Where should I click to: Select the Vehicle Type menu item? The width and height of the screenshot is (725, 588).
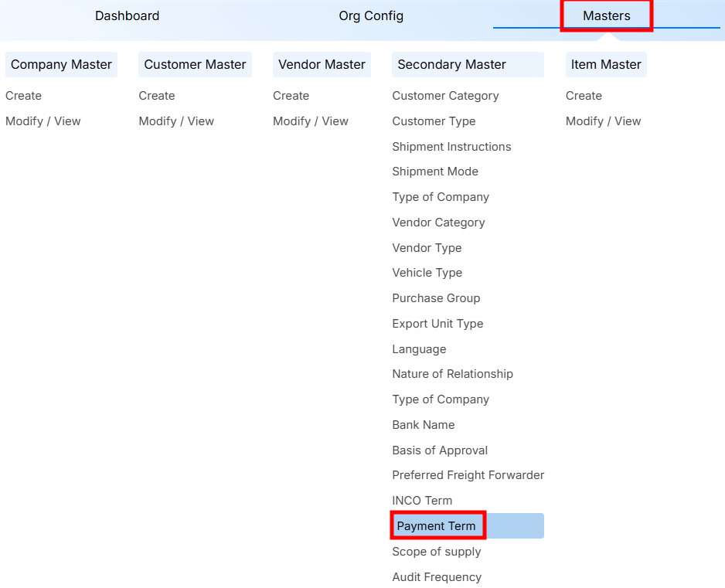pos(427,273)
